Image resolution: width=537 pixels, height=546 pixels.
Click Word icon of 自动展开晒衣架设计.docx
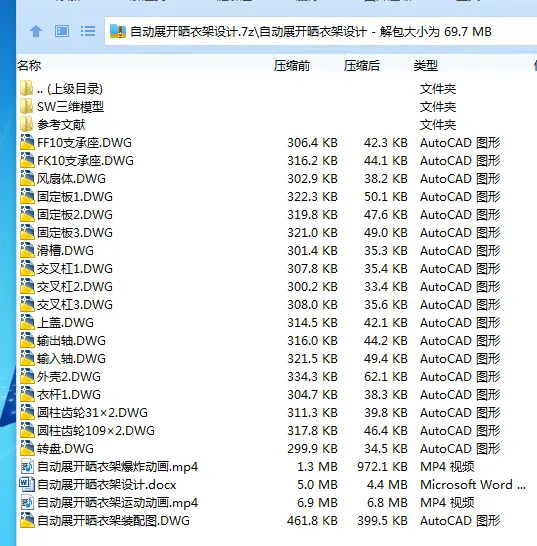tap(27, 484)
